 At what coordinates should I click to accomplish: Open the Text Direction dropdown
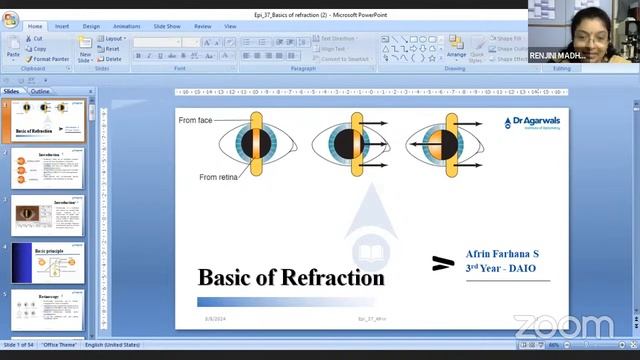coord(336,38)
